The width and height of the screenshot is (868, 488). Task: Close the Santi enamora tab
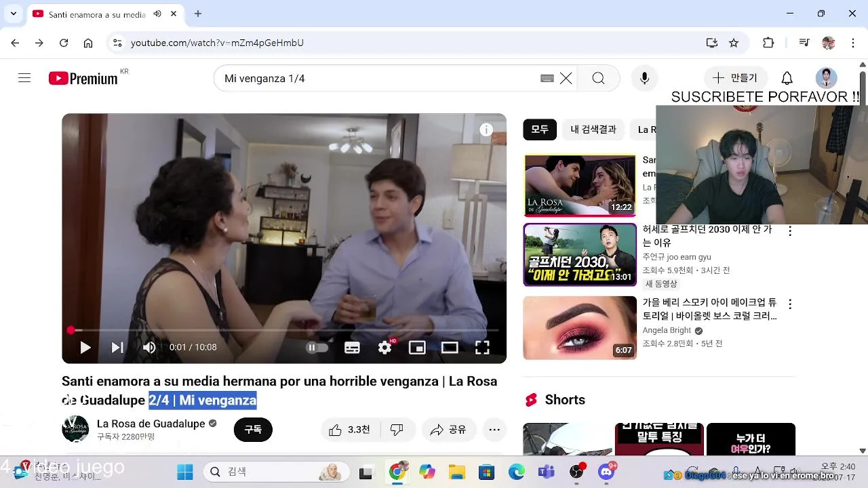[174, 14]
